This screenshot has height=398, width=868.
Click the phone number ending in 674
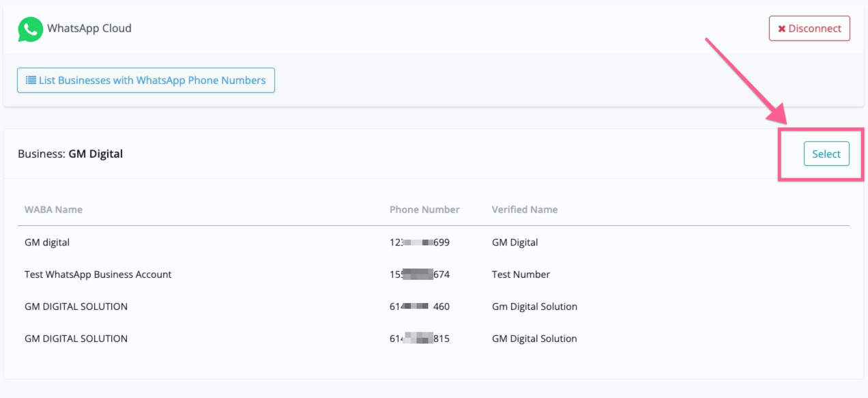click(420, 274)
